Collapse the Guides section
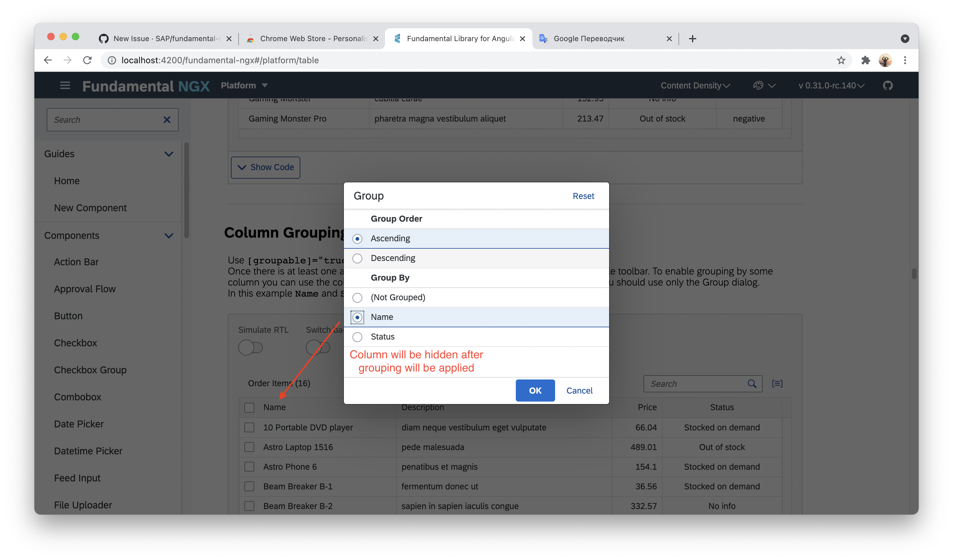Screen dimensions: 953x560 [169, 154]
